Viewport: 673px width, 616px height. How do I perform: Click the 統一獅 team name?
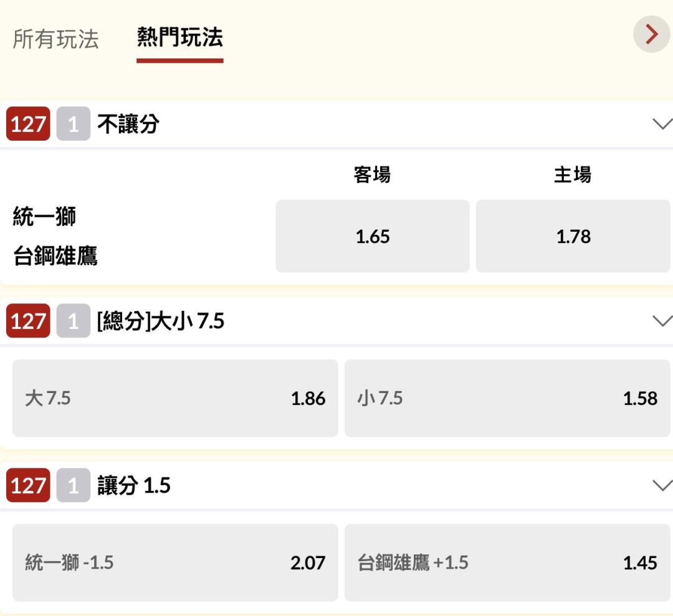tap(45, 216)
